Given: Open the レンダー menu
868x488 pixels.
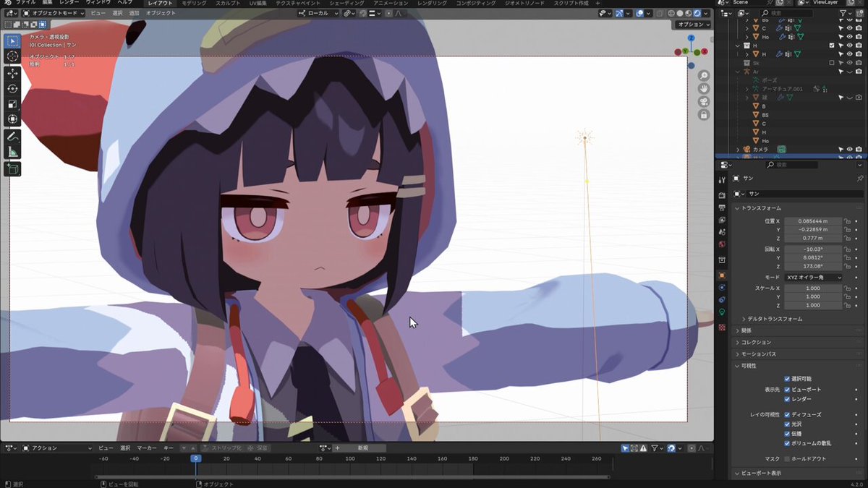Looking at the screenshot, I should (x=69, y=3).
